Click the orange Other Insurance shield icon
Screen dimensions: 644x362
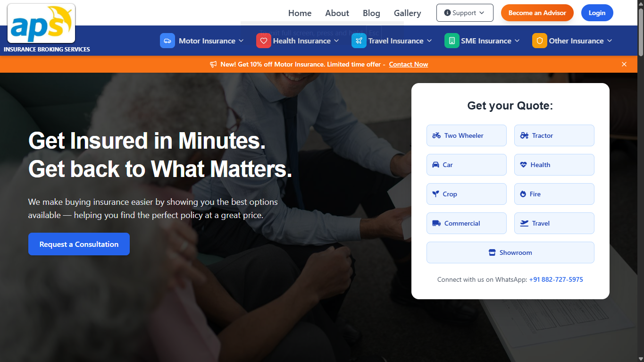(540, 41)
